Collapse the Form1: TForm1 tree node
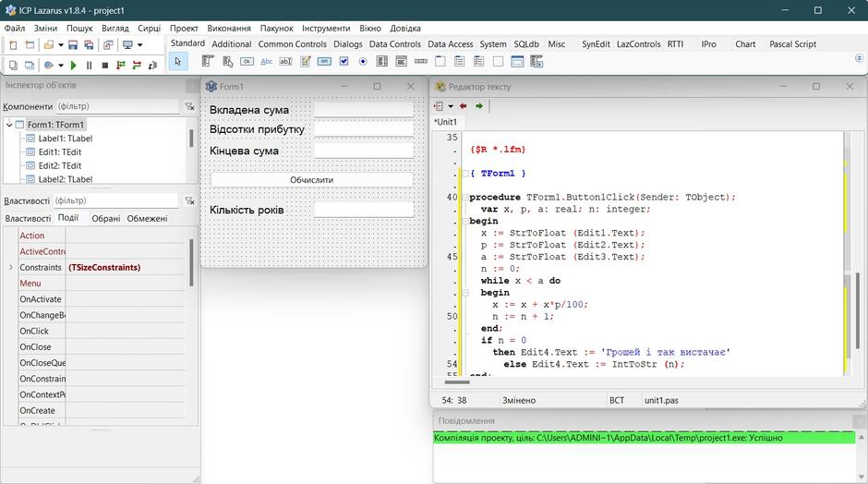This screenshot has width=868, height=484. [x=9, y=125]
